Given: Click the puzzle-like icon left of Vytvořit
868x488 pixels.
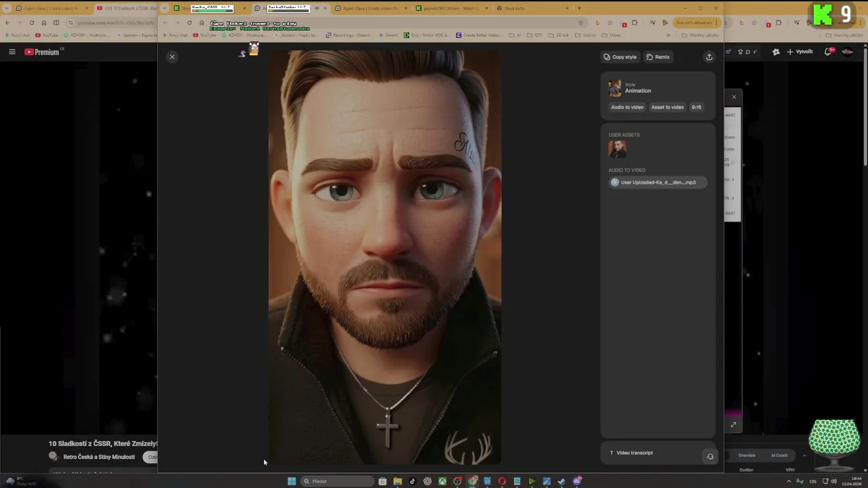Looking at the screenshot, I should 776,52.
